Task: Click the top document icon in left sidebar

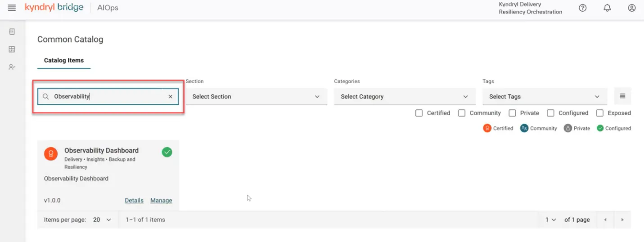Action: (x=12, y=31)
